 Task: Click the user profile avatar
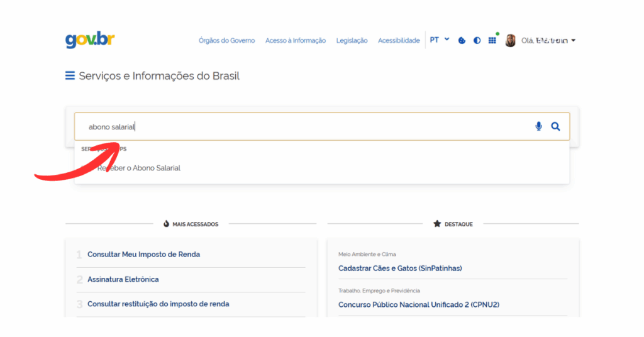[x=510, y=40]
